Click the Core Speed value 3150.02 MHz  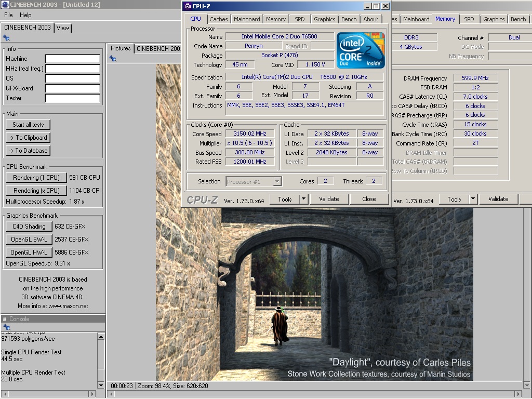[x=250, y=134]
